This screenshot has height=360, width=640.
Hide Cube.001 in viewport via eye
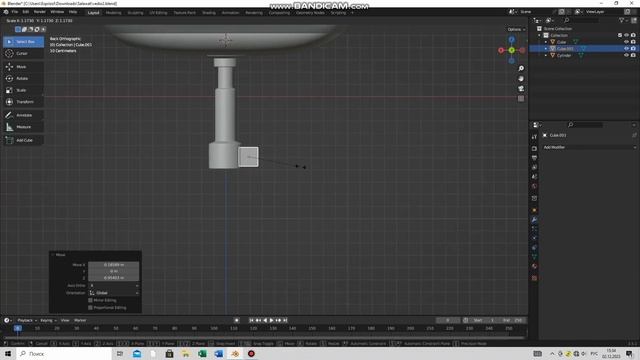(626, 49)
